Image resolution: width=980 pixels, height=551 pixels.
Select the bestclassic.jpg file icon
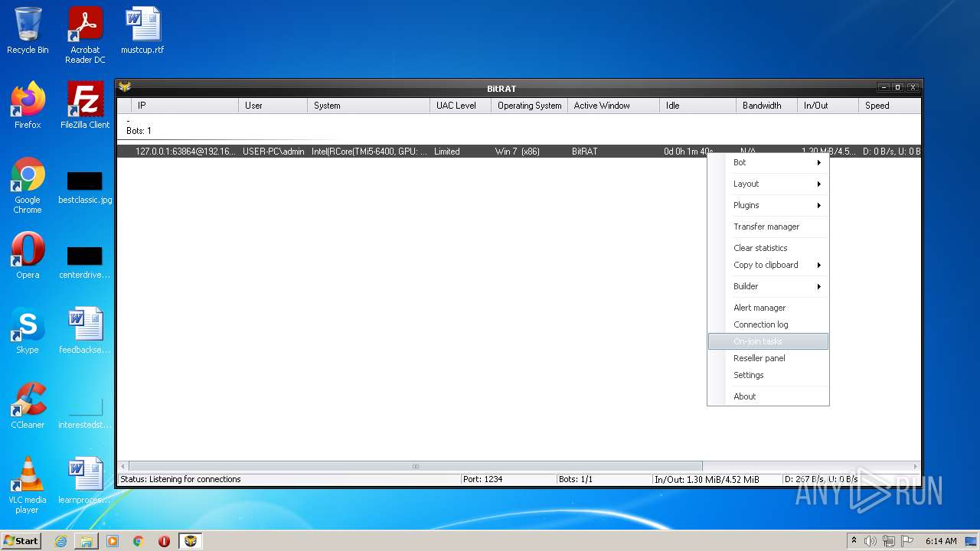(85, 186)
